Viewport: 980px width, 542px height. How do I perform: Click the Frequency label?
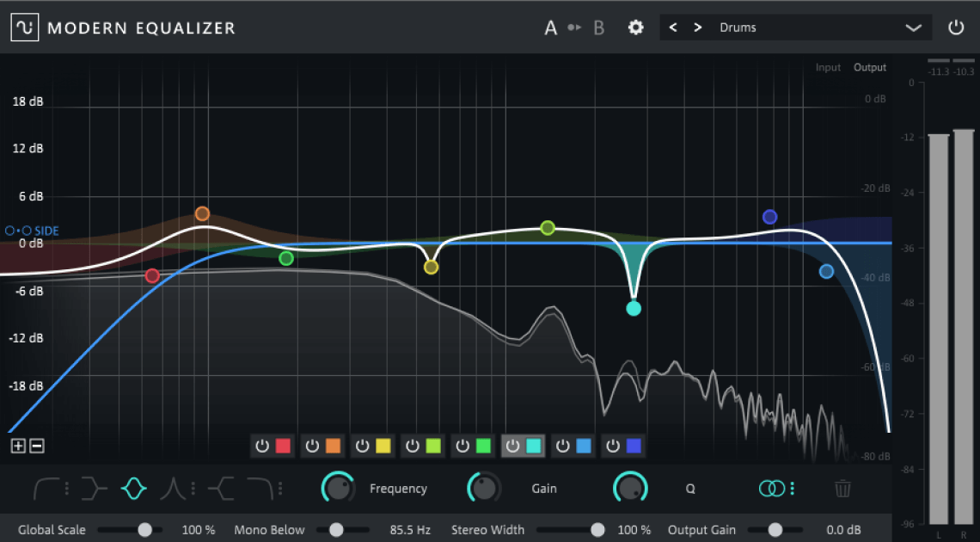(398, 489)
